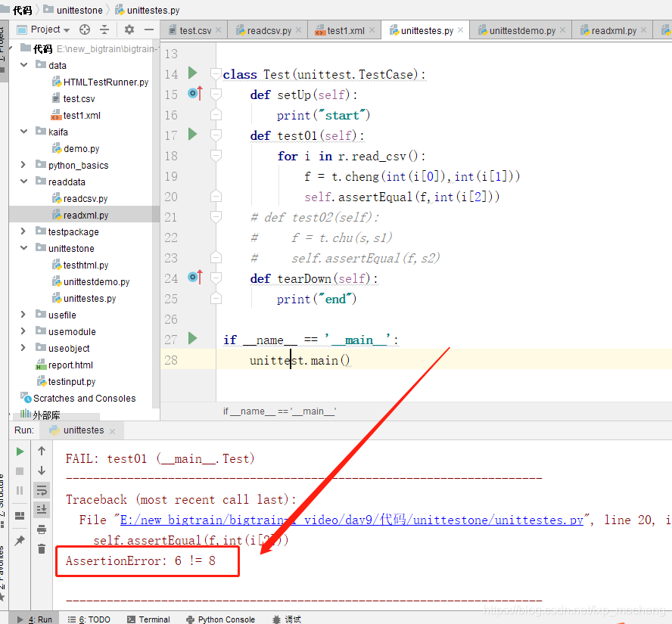Image resolution: width=672 pixels, height=624 pixels.
Task: Collapse the readdata folder
Action: tap(24, 182)
